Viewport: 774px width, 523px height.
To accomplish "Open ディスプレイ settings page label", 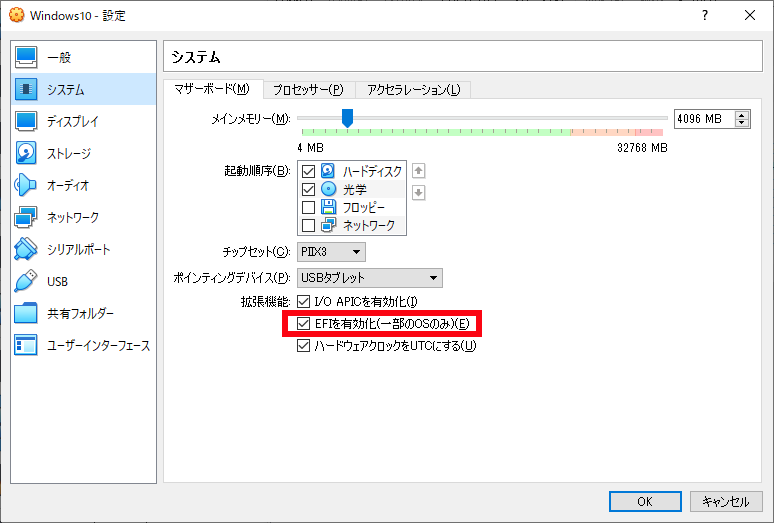I will click(73, 121).
